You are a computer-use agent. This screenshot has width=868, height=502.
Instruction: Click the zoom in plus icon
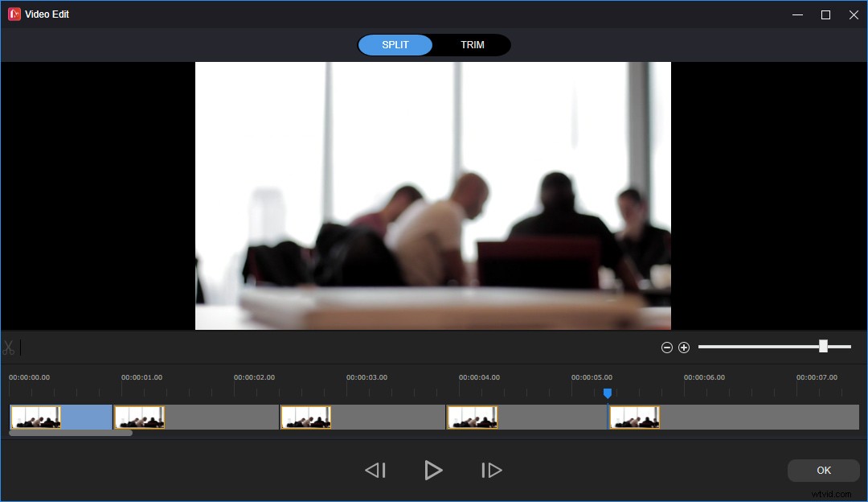[684, 347]
